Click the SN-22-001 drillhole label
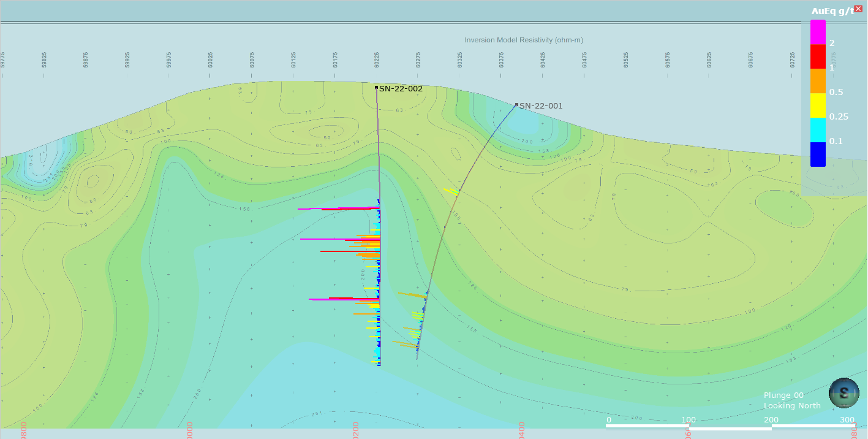The width and height of the screenshot is (868, 439). tap(541, 106)
